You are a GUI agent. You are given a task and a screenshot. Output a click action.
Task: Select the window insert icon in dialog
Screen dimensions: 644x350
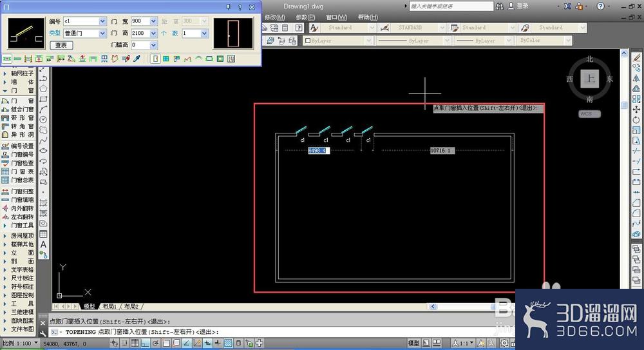click(x=166, y=59)
